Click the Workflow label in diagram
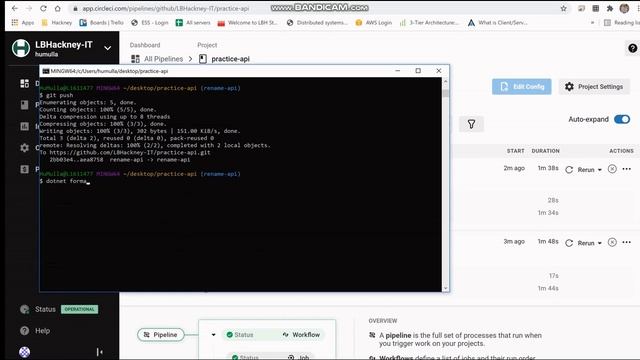The width and height of the screenshot is (640, 360). pyautogui.click(x=302, y=335)
